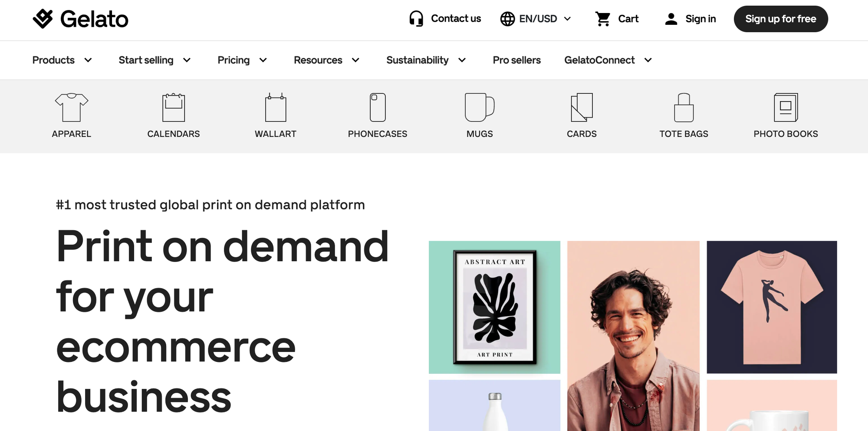
Task: Expand the Products dropdown menu
Action: (62, 60)
